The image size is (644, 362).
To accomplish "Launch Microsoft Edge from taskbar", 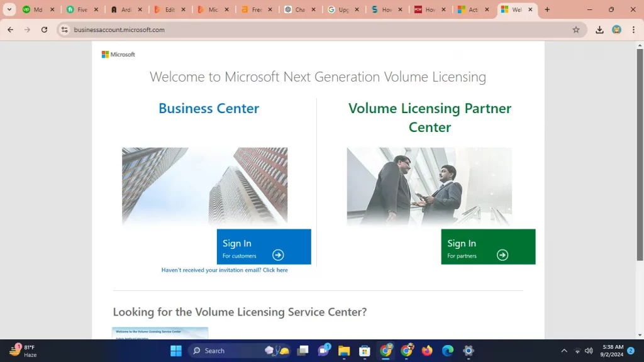I will [448, 351].
